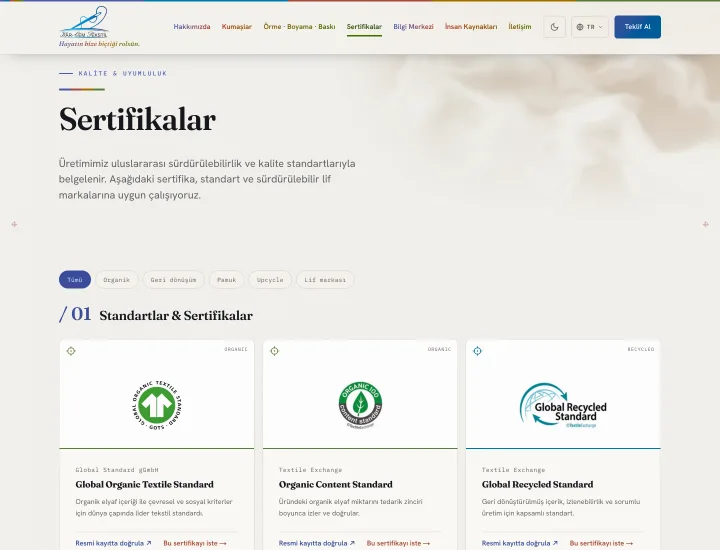The height and width of the screenshot is (550, 720).
Task: Click the Global Organic Textile Standard title
Action: tap(145, 484)
